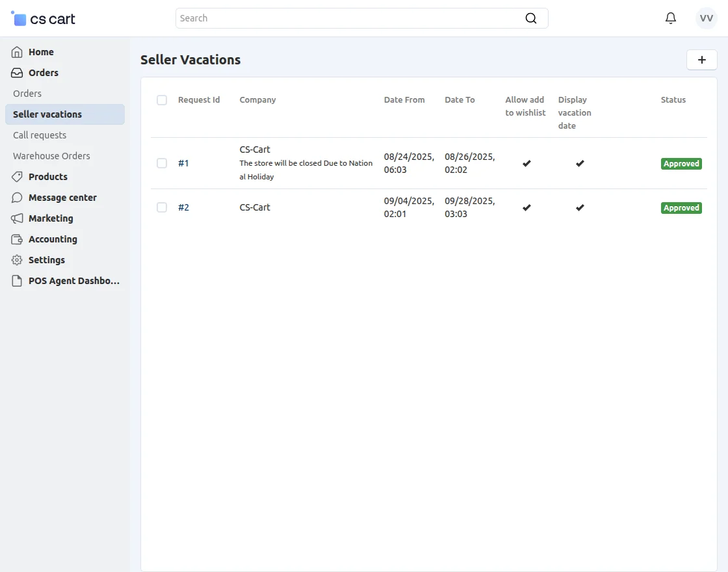
Task: Open the VV user avatar menu
Action: tap(707, 18)
